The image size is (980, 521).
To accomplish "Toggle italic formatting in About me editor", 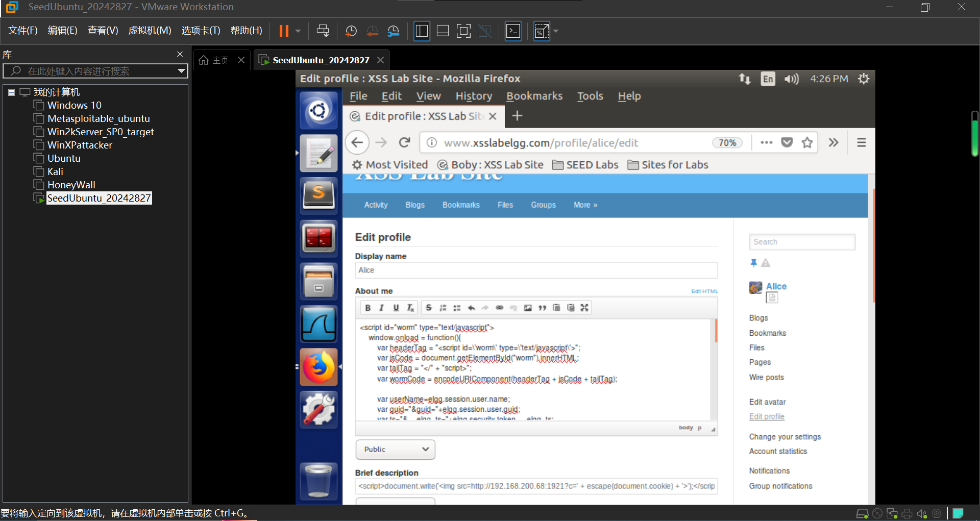I will click(x=381, y=308).
